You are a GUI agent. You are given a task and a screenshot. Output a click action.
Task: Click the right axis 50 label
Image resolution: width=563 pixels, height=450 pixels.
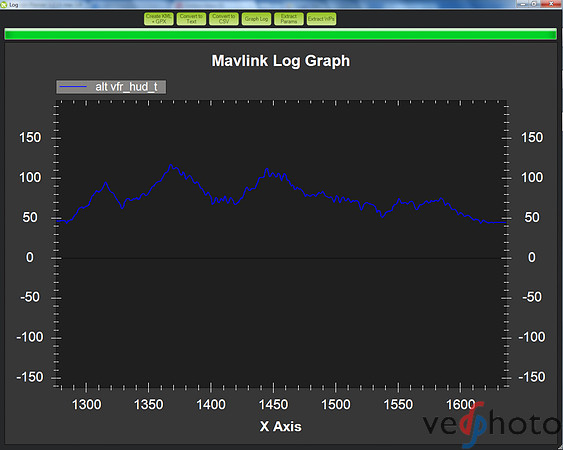click(532, 218)
